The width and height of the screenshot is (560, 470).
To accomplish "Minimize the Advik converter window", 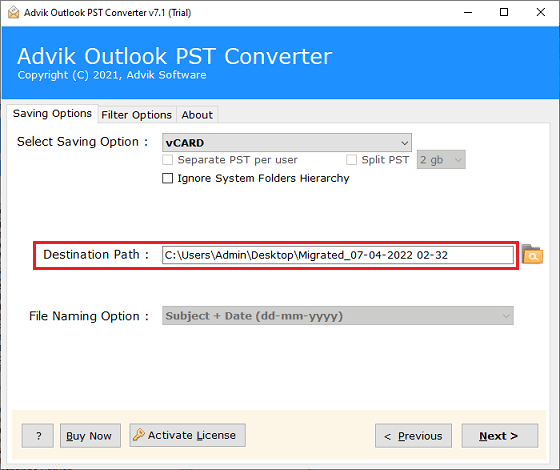I will tap(468, 12).
